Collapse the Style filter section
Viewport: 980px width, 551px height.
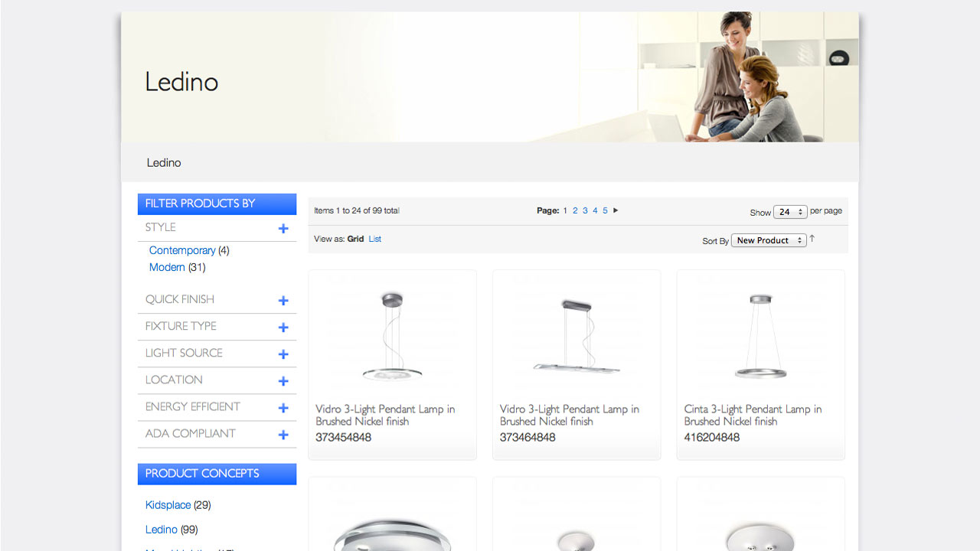283,229
